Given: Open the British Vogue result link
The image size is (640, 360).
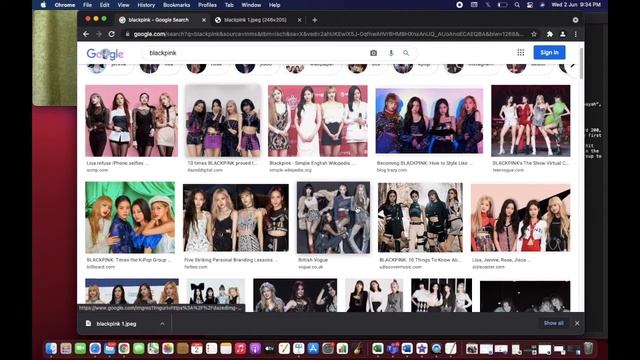Looking at the screenshot, I should point(313,260).
